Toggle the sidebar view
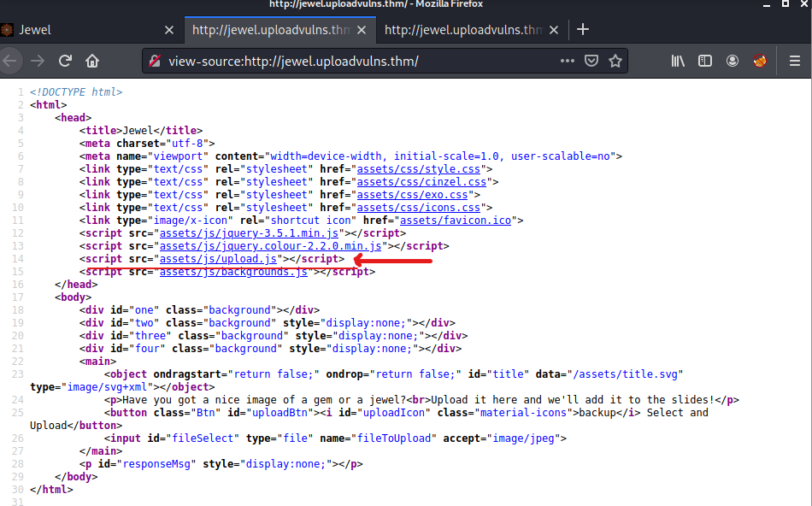812x506 pixels. tap(705, 62)
